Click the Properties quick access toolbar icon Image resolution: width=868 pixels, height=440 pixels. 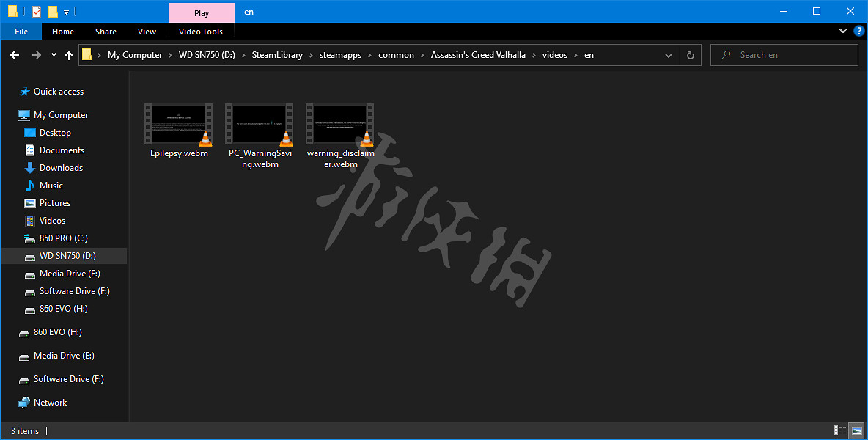(37, 12)
